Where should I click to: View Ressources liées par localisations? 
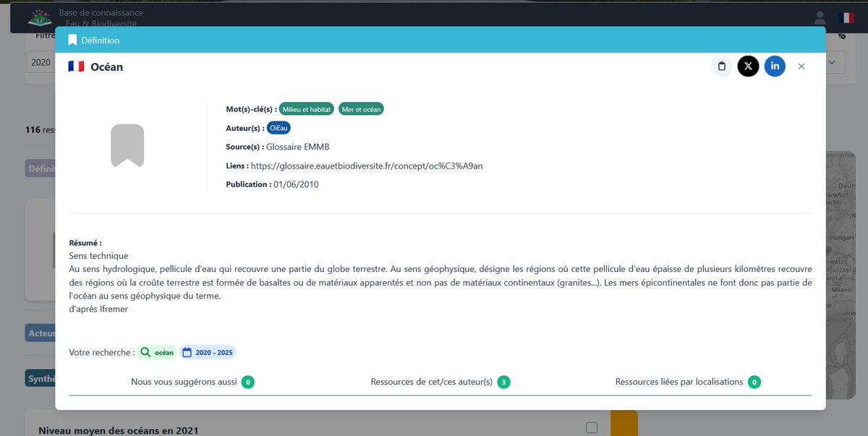point(678,382)
